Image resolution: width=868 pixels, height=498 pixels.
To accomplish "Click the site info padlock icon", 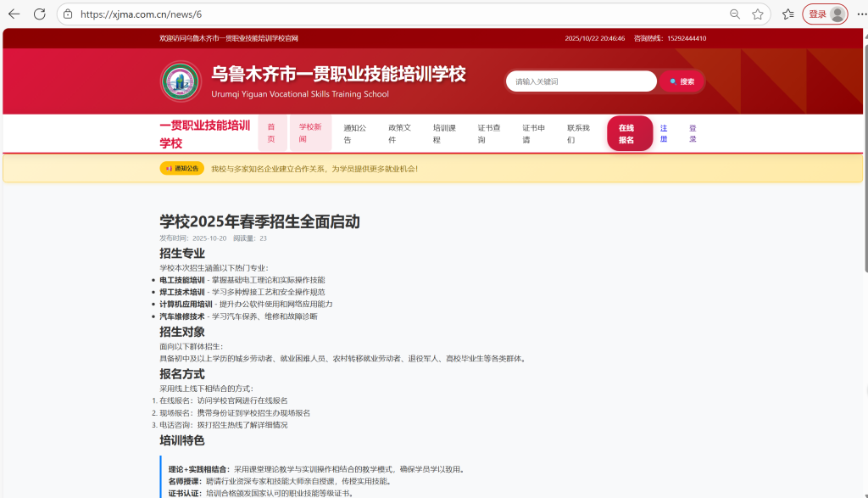I will 68,14.
